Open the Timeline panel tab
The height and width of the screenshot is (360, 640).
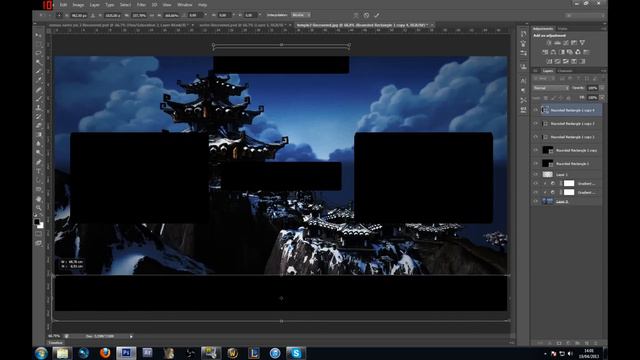(x=56, y=343)
